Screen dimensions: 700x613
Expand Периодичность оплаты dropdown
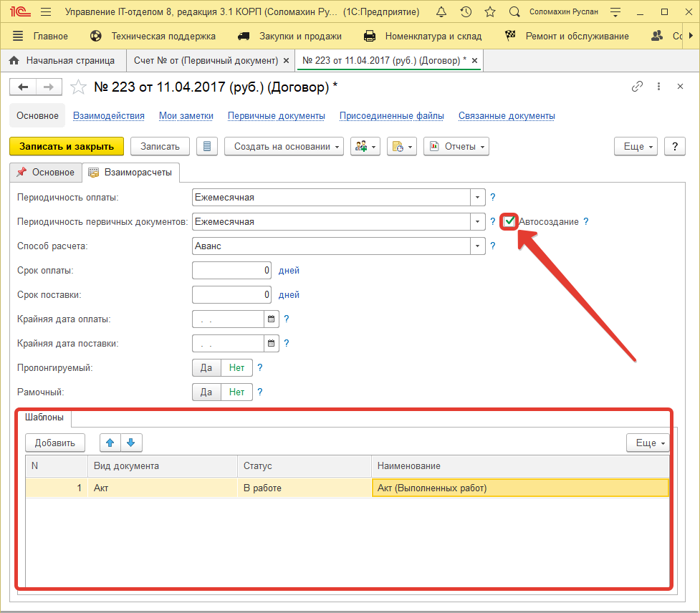tap(477, 198)
